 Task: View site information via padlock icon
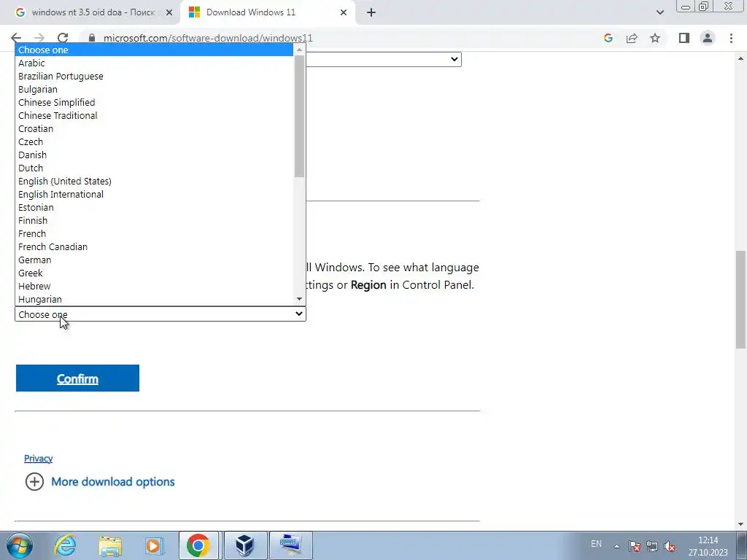[92, 38]
